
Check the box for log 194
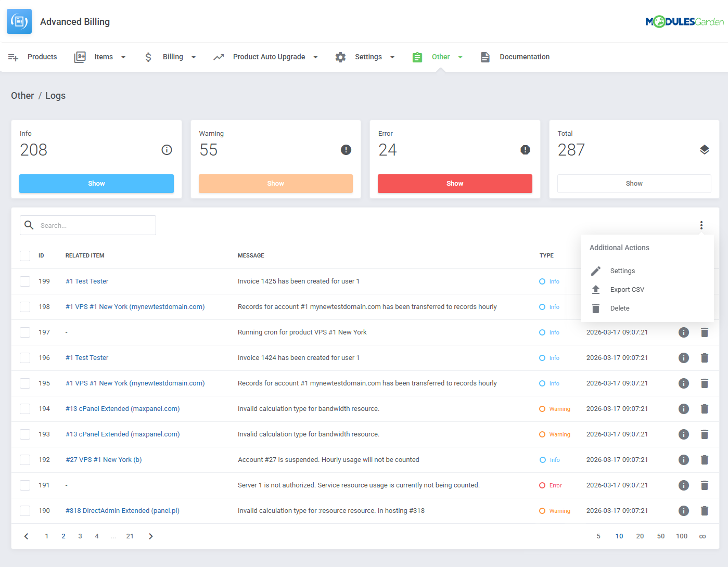(25, 409)
